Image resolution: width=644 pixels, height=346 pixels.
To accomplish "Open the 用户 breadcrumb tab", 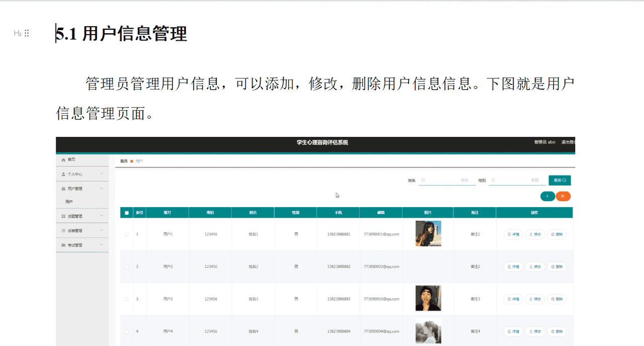I will (139, 161).
